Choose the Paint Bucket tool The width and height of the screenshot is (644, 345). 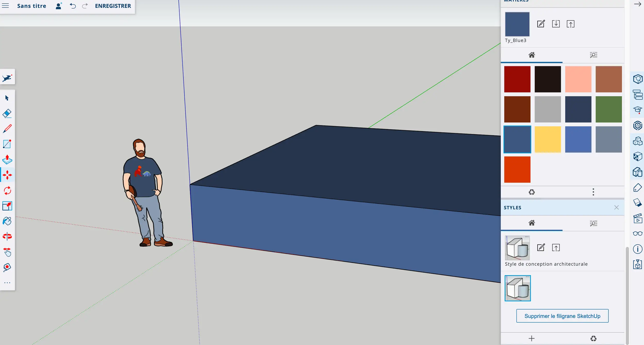tap(7, 221)
